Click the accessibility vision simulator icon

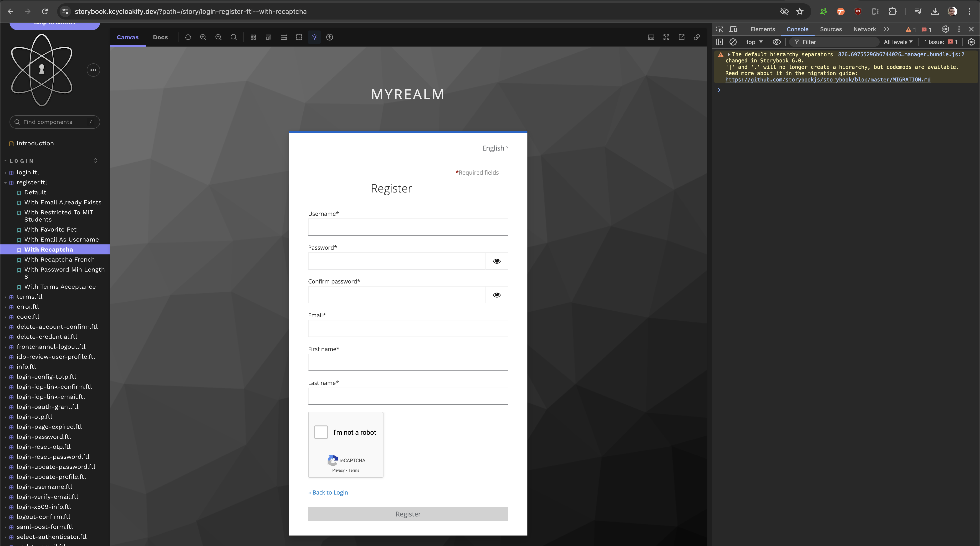pos(329,37)
